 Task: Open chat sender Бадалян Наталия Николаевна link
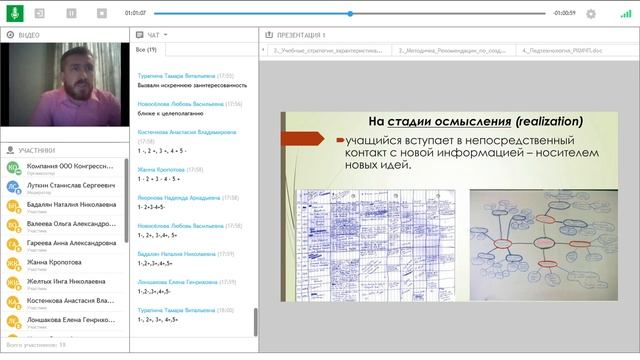176,254
